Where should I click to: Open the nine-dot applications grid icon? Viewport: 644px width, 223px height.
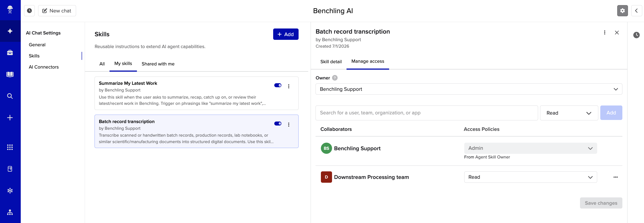[x=10, y=147]
